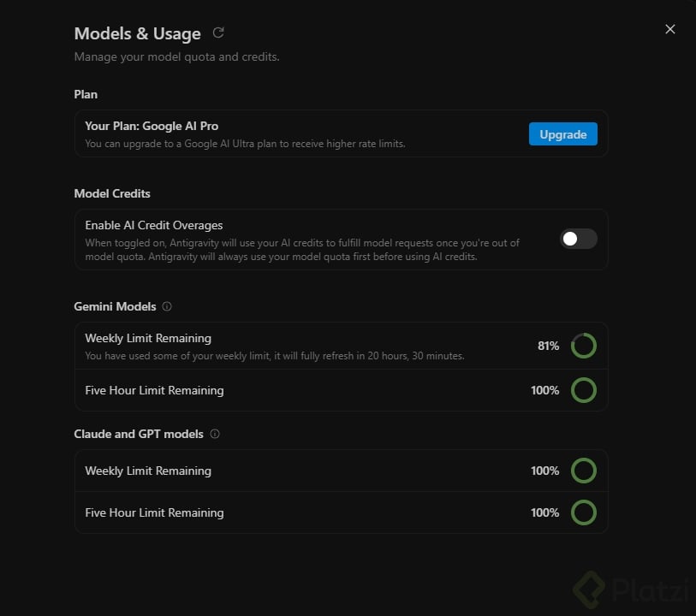Click the Claude and GPT five hour limit ring
Viewport: 696px width, 616px height.
(583, 512)
